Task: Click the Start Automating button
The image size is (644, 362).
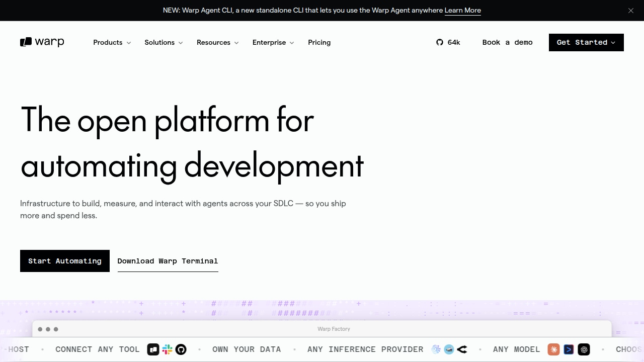Action: tap(65, 261)
